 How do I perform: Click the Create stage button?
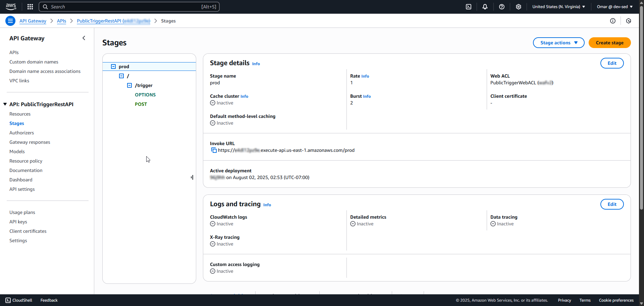pos(609,43)
